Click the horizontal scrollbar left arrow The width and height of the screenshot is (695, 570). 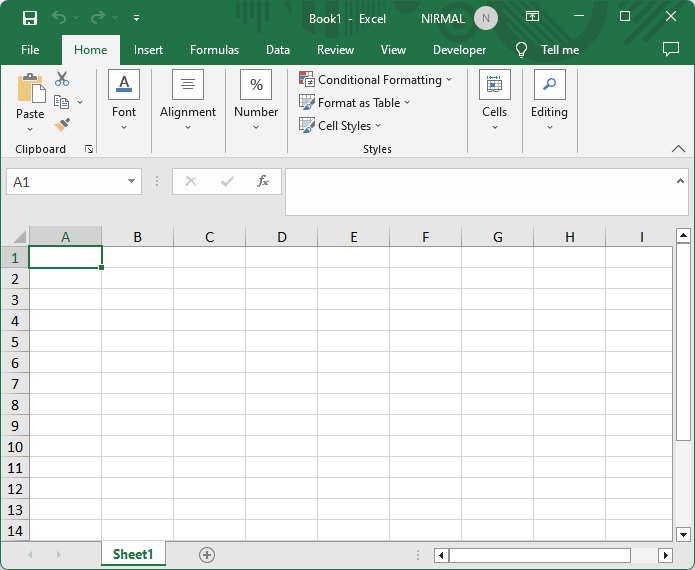[441, 555]
